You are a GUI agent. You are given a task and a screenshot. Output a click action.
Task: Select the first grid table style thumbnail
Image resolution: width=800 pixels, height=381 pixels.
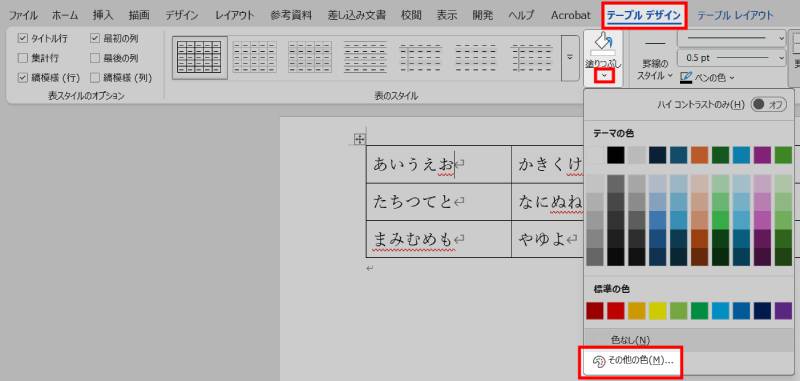(x=199, y=58)
